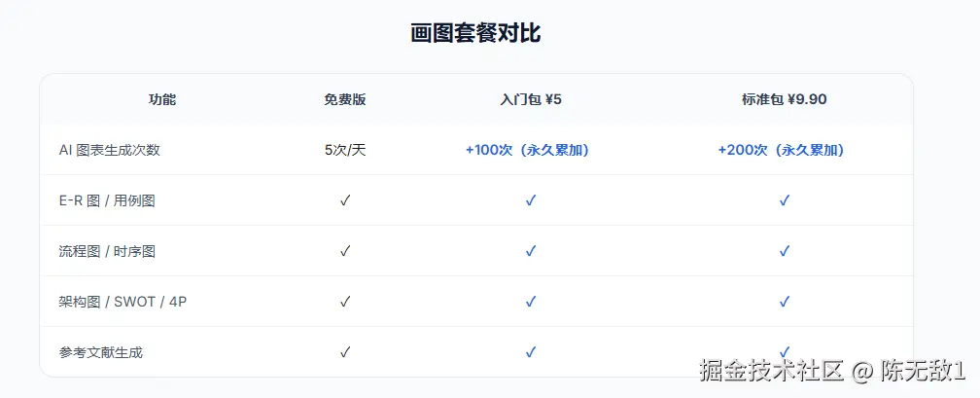Screen dimensions: 980x398
Task: Click 入门包 checkmark for 参考文献生成
Action: (x=531, y=352)
